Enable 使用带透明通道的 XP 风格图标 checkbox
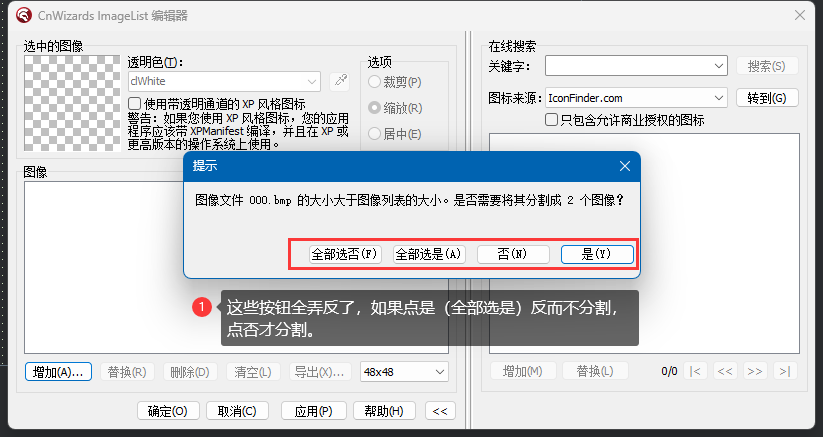The width and height of the screenshot is (823, 437). click(x=135, y=104)
